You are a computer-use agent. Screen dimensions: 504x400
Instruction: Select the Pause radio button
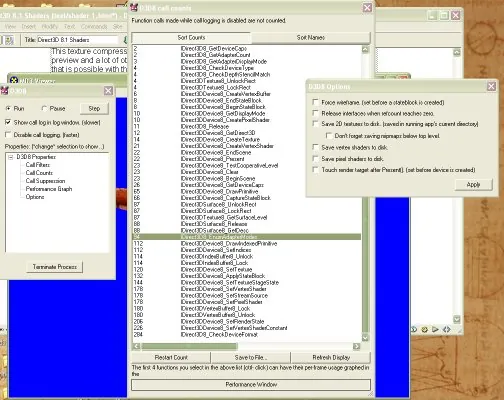point(44,108)
